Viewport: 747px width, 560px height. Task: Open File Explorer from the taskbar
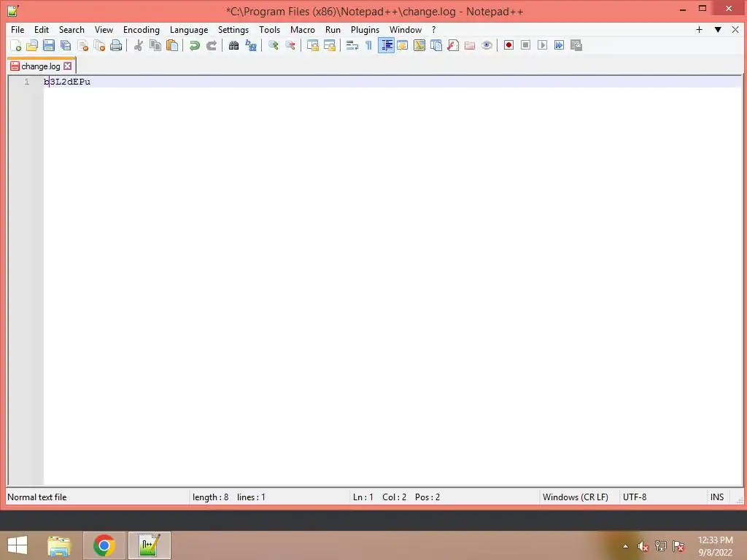pos(59,545)
